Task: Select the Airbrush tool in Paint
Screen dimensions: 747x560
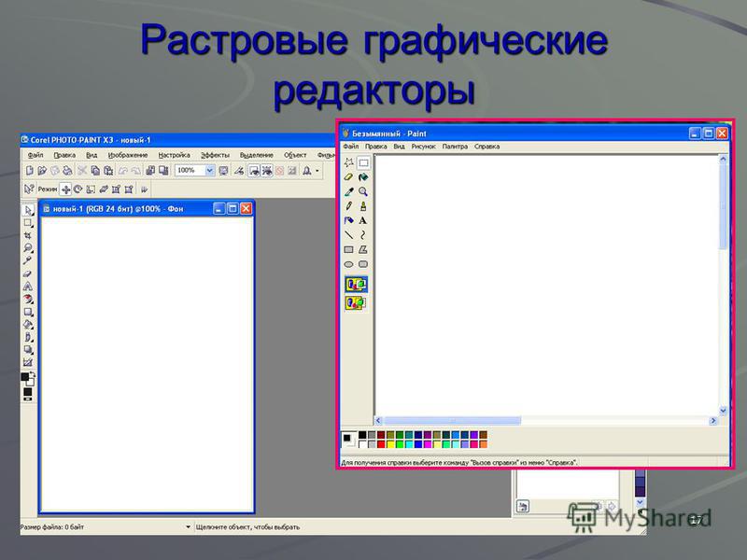Action: (348, 220)
